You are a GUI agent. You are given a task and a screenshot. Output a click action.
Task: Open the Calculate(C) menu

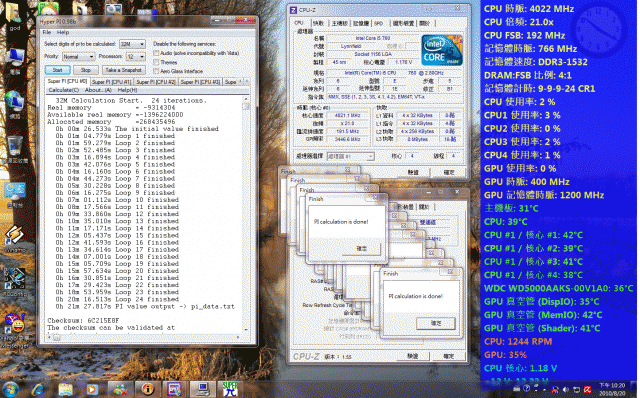point(64,90)
